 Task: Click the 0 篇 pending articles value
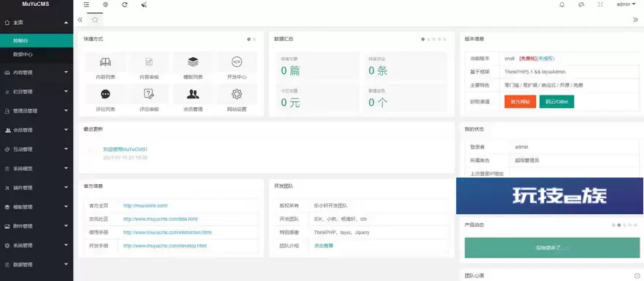pyautogui.click(x=290, y=70)
